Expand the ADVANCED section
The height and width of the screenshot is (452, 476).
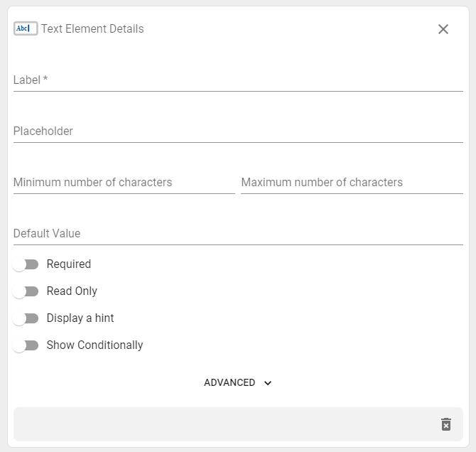coord(238,382)
